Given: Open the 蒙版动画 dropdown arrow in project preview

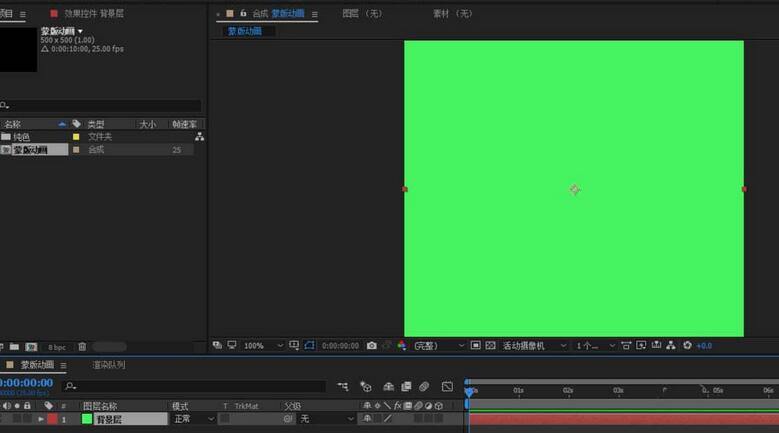Looking at the screenshot, I should coord(80,31).
